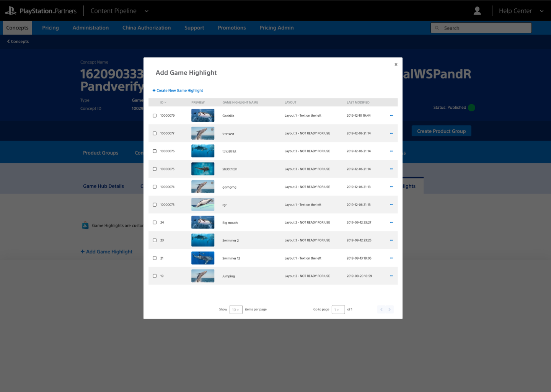Screen dimensions: 551x392
Task: Click Create New Game Highlight link
Action: pyautogui.click(x=178, y=91)
